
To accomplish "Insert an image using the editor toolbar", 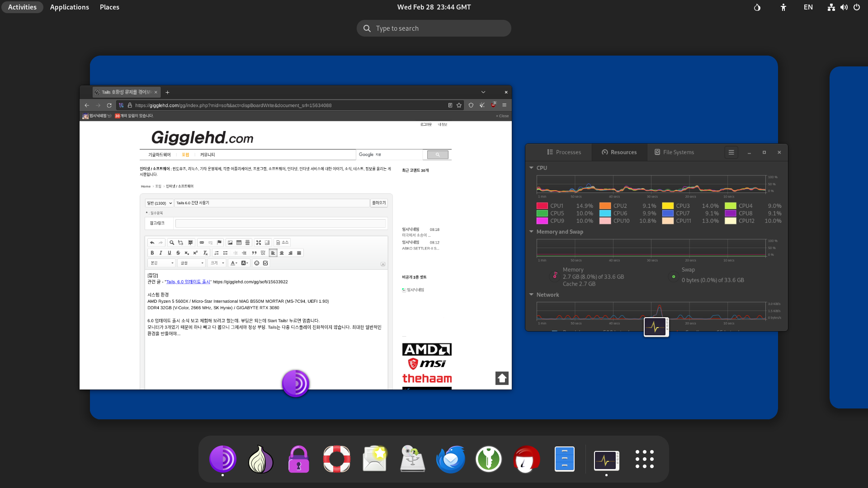I will click(x=230, y=243).
